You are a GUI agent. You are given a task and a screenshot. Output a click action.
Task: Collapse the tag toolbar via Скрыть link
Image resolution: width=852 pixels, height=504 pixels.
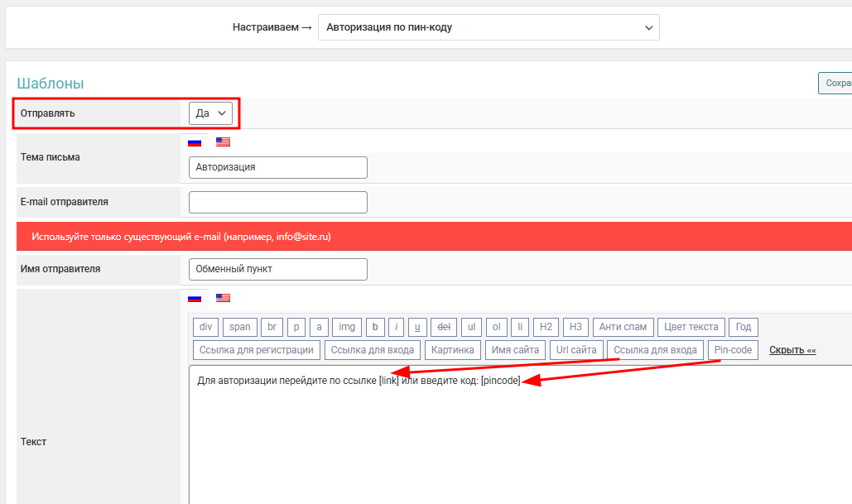[x=792, y=350]
